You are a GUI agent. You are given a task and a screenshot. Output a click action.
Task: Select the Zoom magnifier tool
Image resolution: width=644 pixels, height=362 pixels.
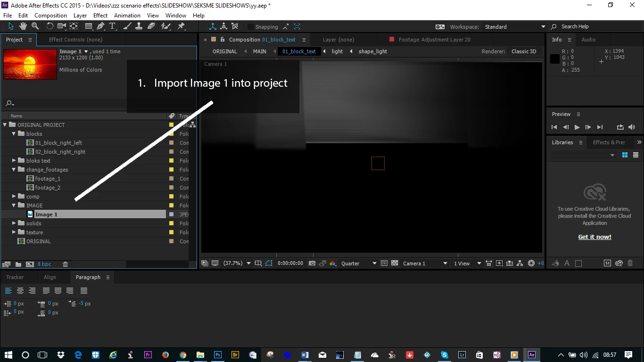coord(35,26)
